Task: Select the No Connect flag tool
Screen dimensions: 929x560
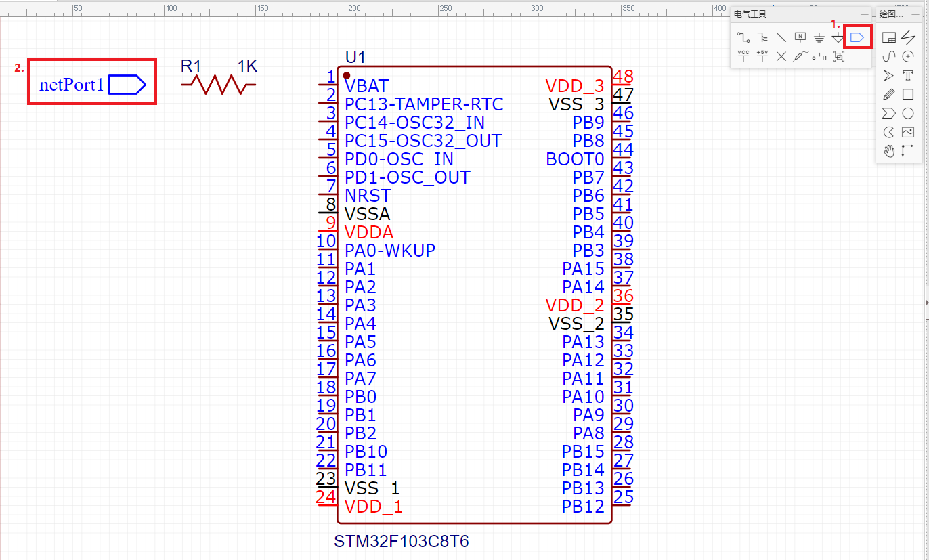Action: (781, 56)
